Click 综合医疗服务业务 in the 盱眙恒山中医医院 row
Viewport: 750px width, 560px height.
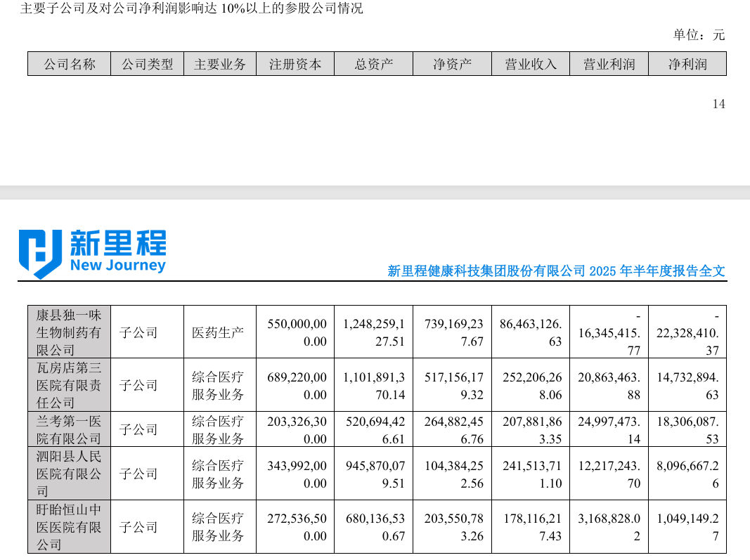click(218, 527)
